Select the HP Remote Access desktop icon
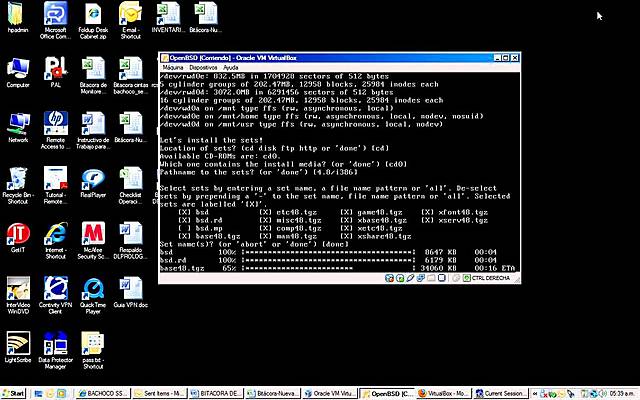This screenshot has width=640, height=400. tap(56, 130)
